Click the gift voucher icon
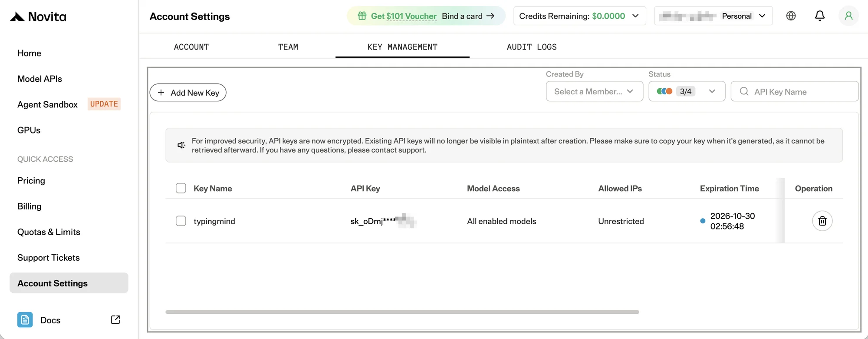This screenshot has width=868, height=339. coord(362,16)
